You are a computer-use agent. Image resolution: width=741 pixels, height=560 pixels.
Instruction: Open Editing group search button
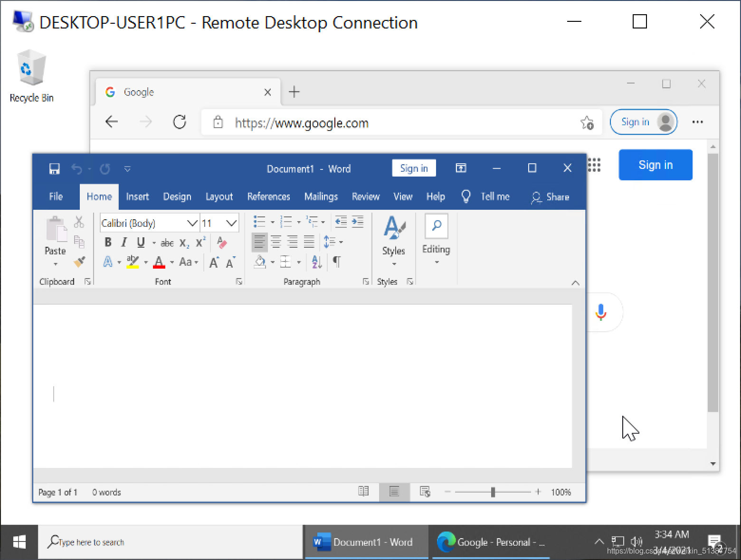tap(436, 239)
